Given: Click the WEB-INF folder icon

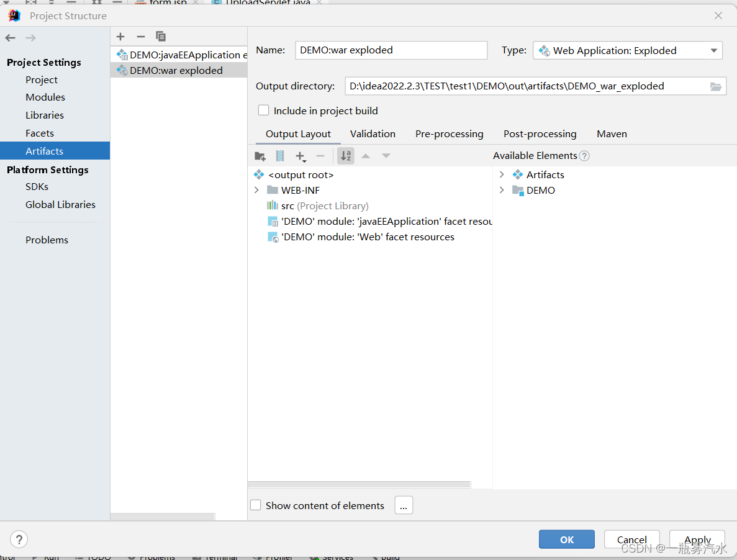Looking at the screenshot, I should point(273,190).
